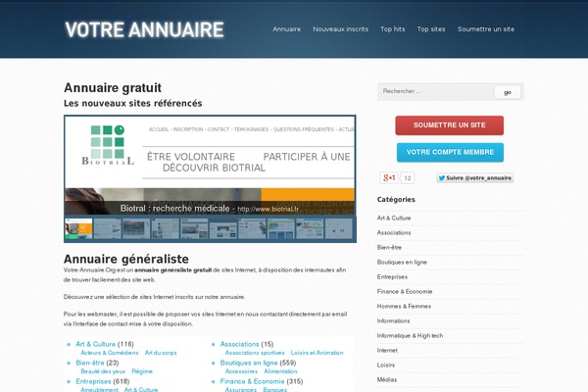Click the VOTRE ANNUAIRE site logo
This screenshot has width=588, height=392.
[x=144, y=29]
